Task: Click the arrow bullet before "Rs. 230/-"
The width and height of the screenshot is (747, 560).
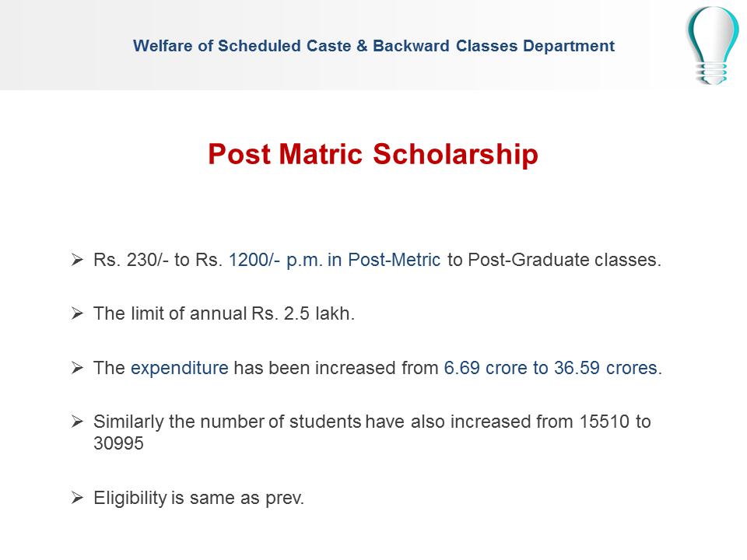Action: pos(77,260)
